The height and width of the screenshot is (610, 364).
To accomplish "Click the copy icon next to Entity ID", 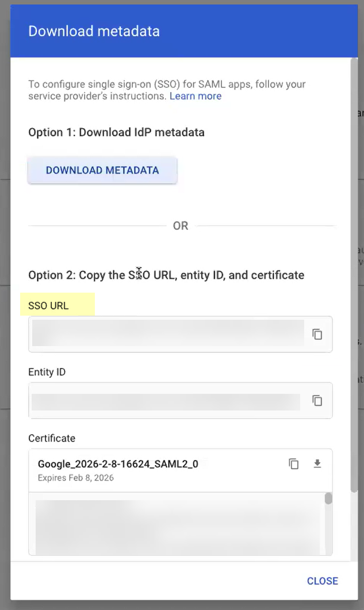I will [317, 400].
